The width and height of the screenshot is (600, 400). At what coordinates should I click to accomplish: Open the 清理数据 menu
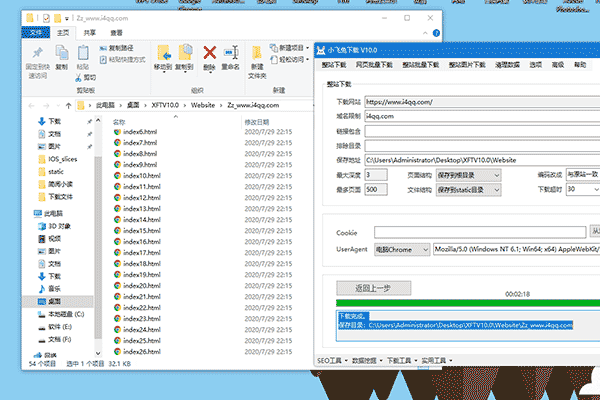507,65
